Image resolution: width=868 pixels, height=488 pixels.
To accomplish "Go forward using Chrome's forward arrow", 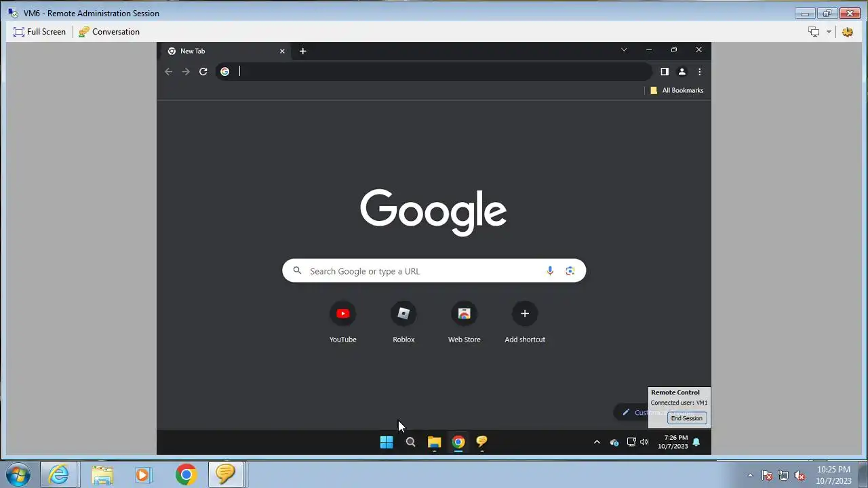I will pyautogui.click(x=186, y=71).
